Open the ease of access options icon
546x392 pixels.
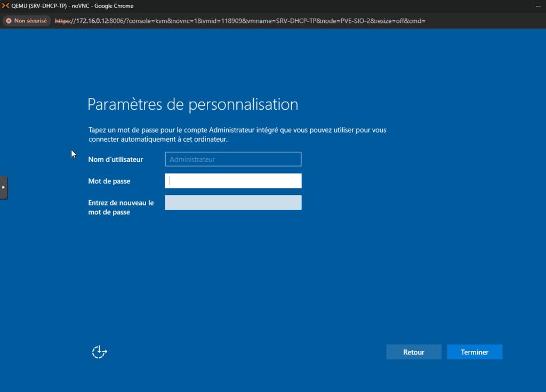click(99, 352)
